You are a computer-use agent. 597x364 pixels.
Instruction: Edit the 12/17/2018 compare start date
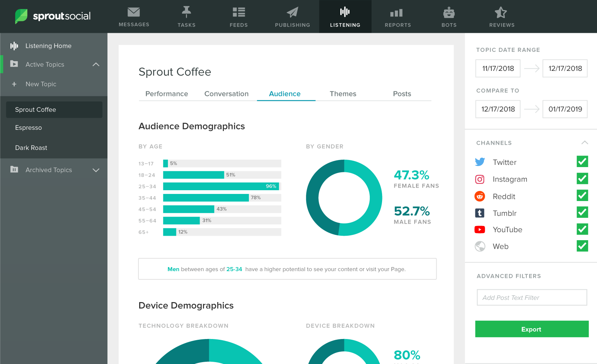[x=498, y=109]
